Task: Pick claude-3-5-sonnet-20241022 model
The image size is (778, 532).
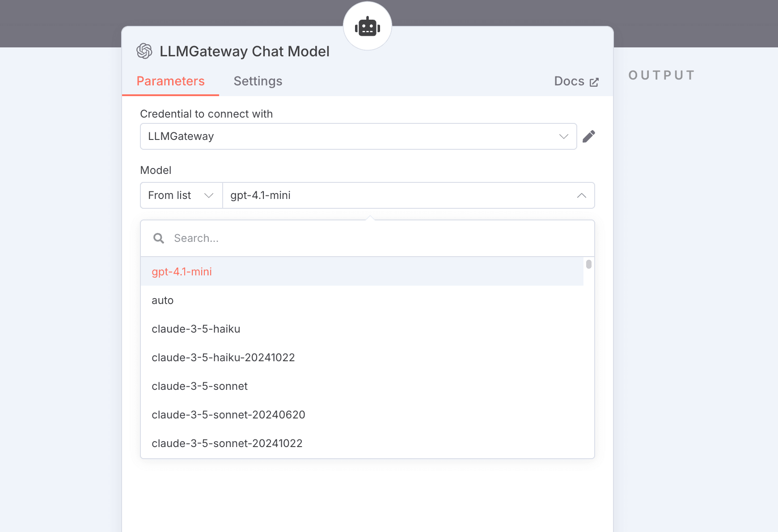Action: click(227, 443)
